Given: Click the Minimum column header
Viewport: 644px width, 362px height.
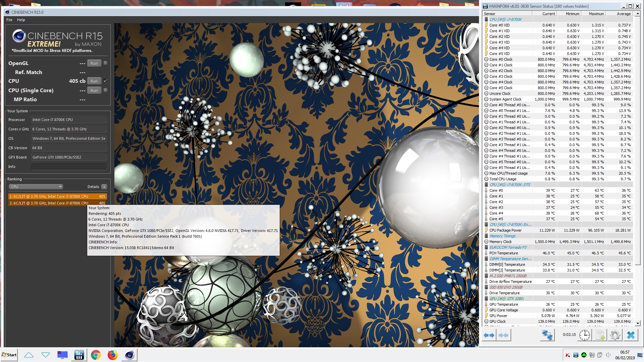Looking at the screenshot, I should coord(569,14).
